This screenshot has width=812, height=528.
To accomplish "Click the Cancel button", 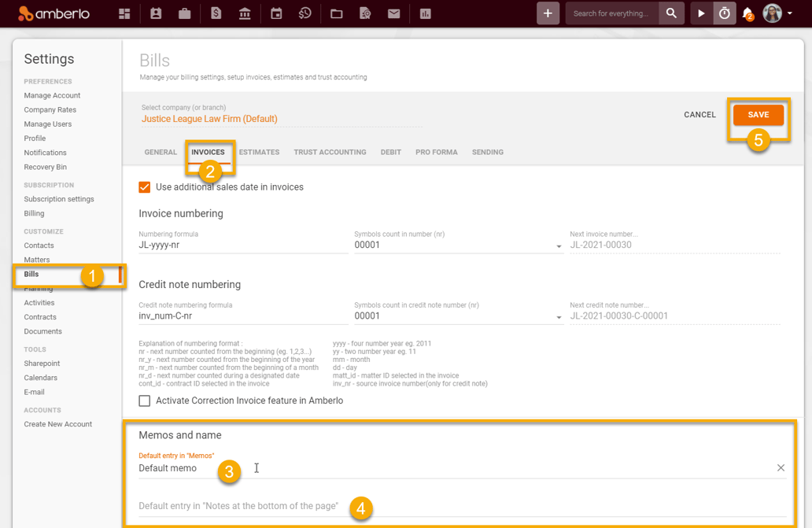I will tap(699, 114).
